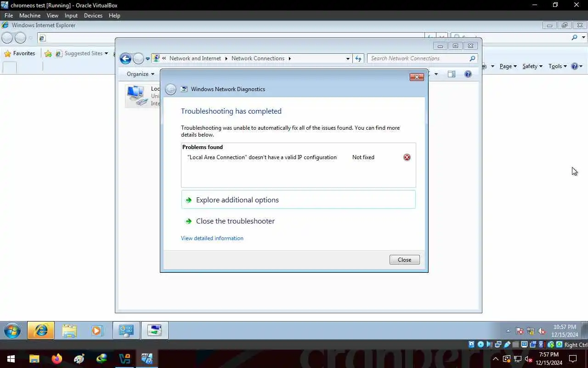Click the Close button in diagnostics dialog
Viewport: 588px width, 368px height.
(x=404, y=260)
